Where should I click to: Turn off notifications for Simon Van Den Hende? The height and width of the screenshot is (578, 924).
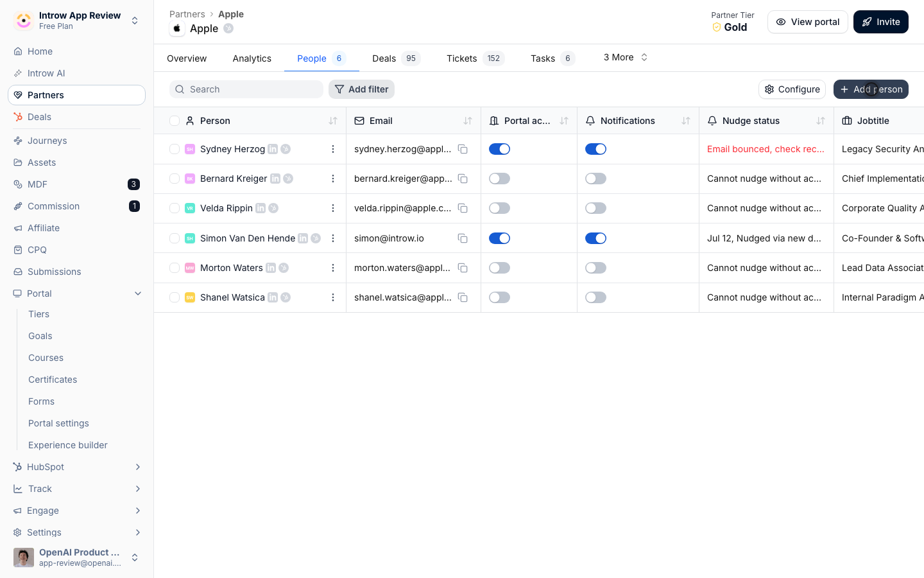coord(595,238)
